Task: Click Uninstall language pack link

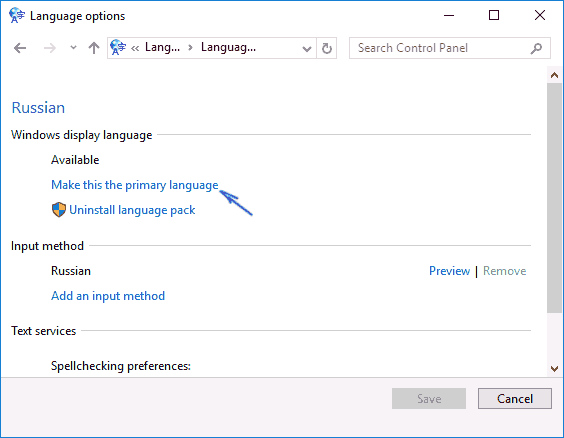Action: coord(132,210)
